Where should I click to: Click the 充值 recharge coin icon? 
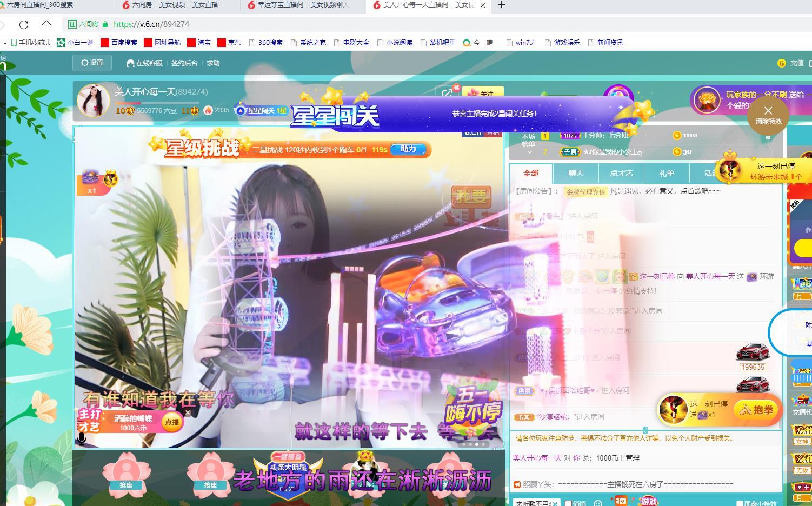click(781, 63)
